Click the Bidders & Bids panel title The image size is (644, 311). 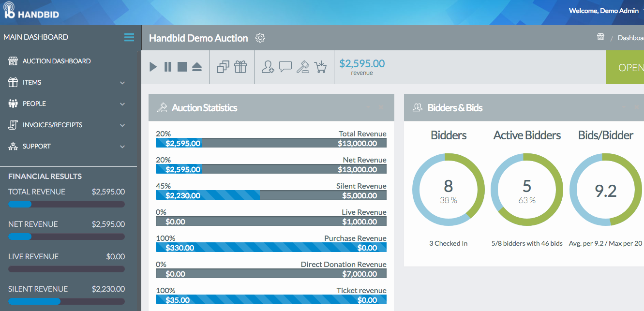click(455, 108)
